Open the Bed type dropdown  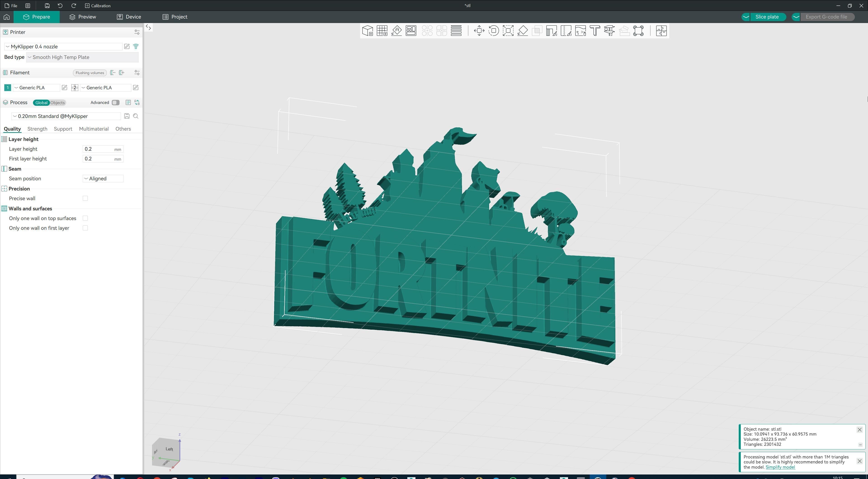click(82, 57)
